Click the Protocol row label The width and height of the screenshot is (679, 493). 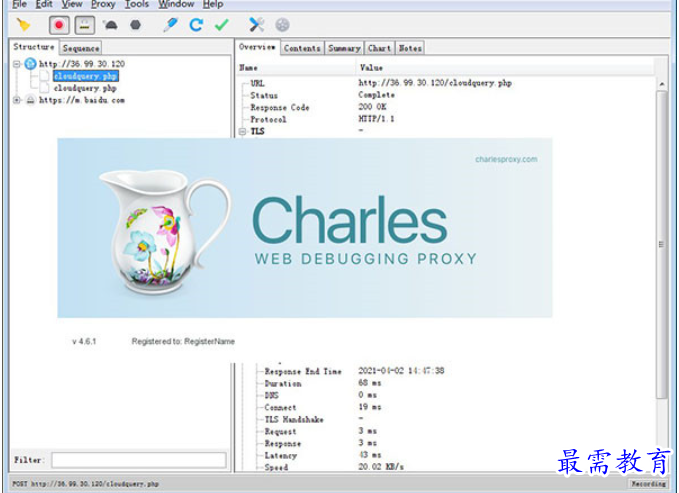(268, 120)
